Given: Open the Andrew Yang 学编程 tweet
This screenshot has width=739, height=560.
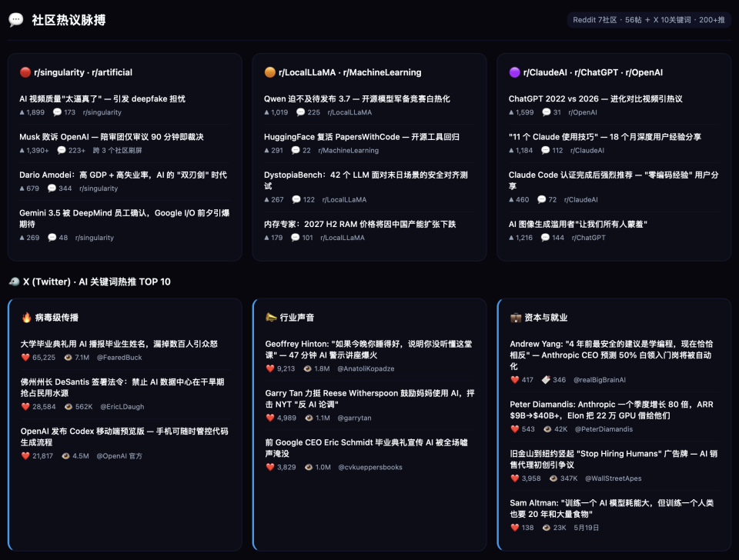Looking at the screenshot, I should (611, 355).
